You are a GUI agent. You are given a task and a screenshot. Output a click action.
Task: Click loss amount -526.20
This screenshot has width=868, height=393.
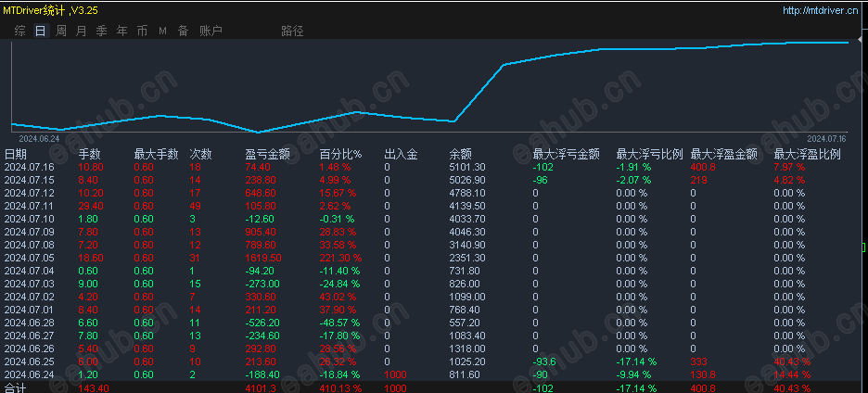[x=262, y=323]
